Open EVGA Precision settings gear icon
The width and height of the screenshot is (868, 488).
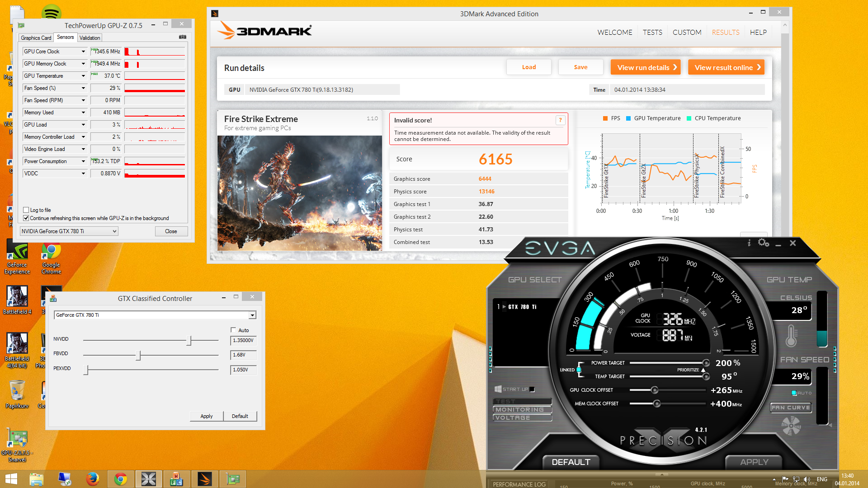pos(764,243)
